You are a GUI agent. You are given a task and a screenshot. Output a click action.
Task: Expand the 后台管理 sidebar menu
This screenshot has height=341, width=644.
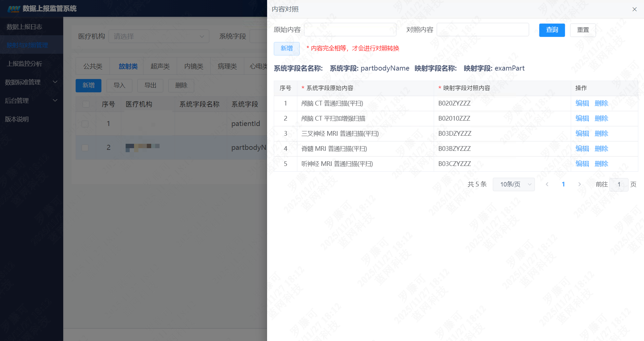(31, 100)
